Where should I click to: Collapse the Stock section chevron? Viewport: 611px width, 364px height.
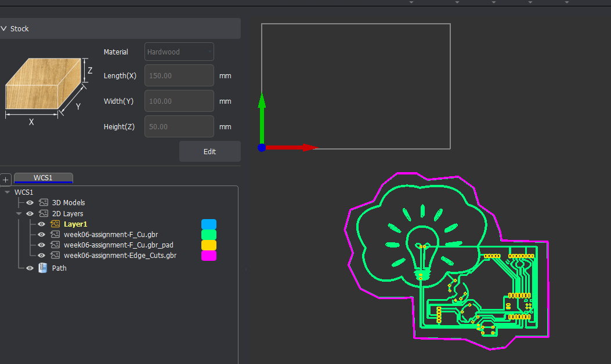click(x=4, y=28)
